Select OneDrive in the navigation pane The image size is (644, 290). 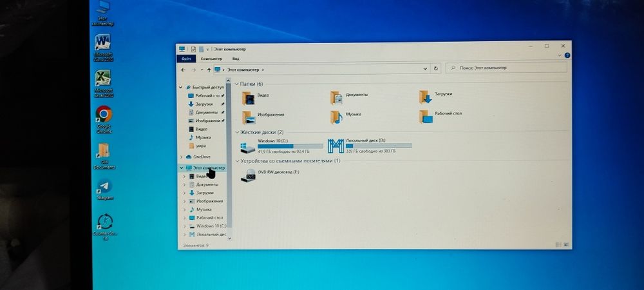[x=198, y=157]
